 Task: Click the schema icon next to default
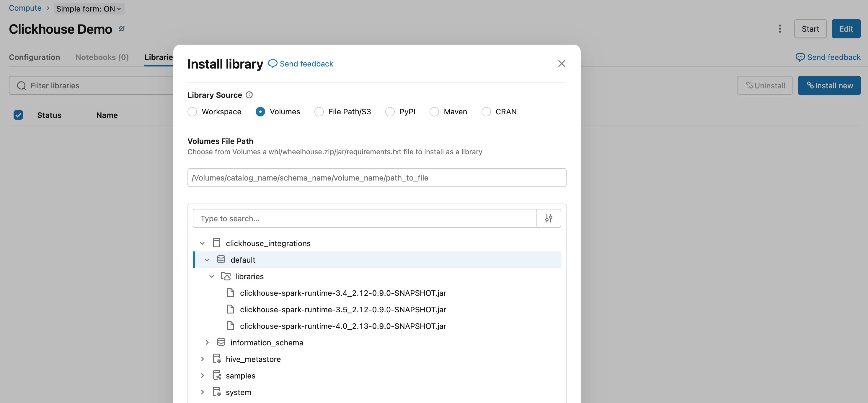(221, 259)
